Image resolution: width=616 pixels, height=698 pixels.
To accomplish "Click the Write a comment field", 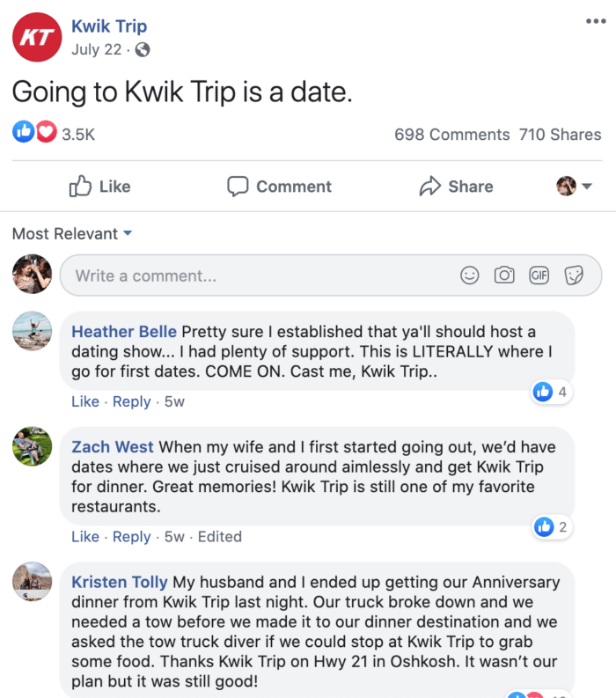I will pos(255,276).
